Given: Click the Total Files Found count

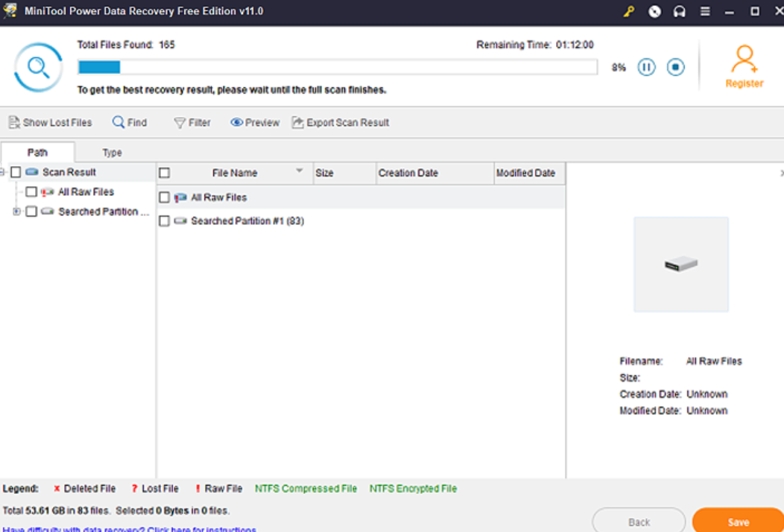Looking at the screenshot, I should pos(167,45).
